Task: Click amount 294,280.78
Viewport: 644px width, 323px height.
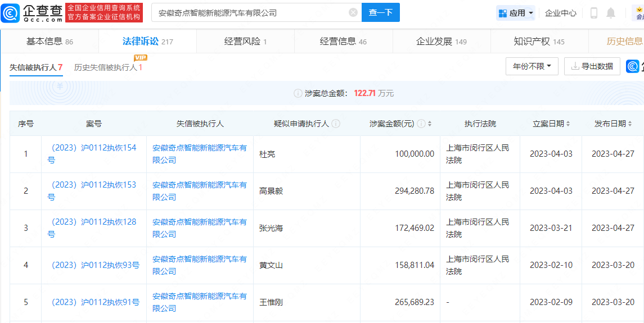Action: coord(415,191)
